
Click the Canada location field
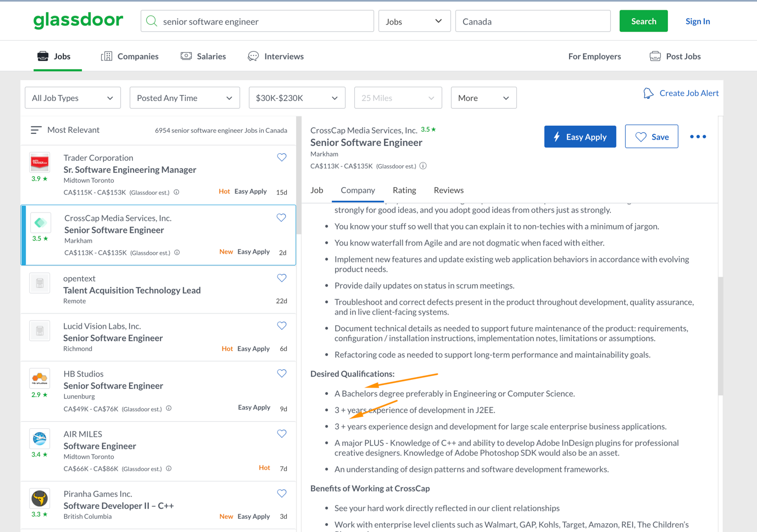tap(533, 21)
